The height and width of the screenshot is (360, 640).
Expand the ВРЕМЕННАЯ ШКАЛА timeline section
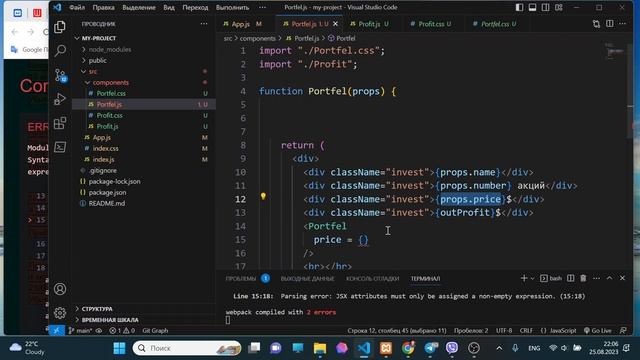[110, 320]
